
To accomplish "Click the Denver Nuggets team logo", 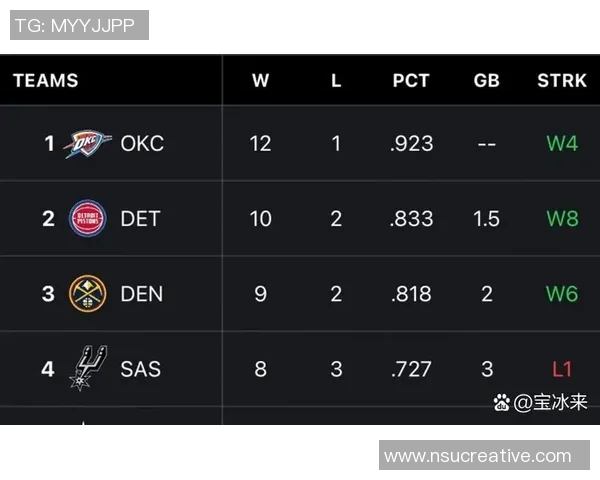I will click(88, 294).
